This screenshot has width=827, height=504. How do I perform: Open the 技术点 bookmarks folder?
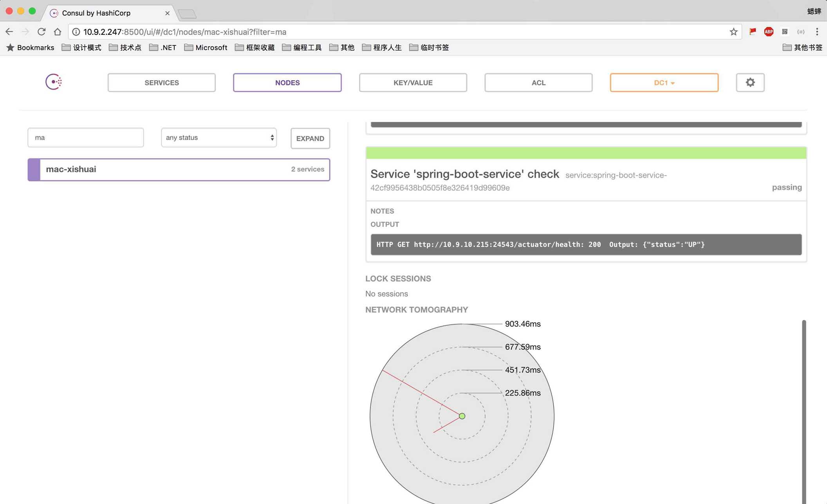(x=125, y=47)
